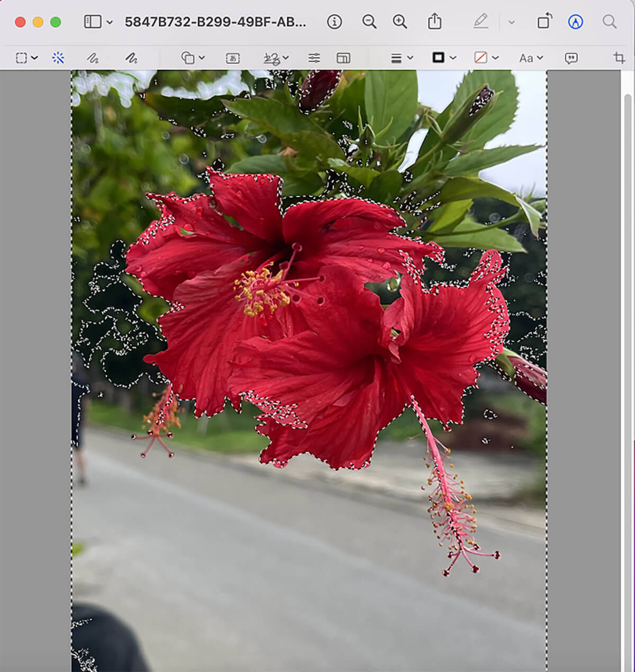Open the Adjust Color panel
This screenshot has height=672, width=635.
pyautogui.click(x=314, y=58)
